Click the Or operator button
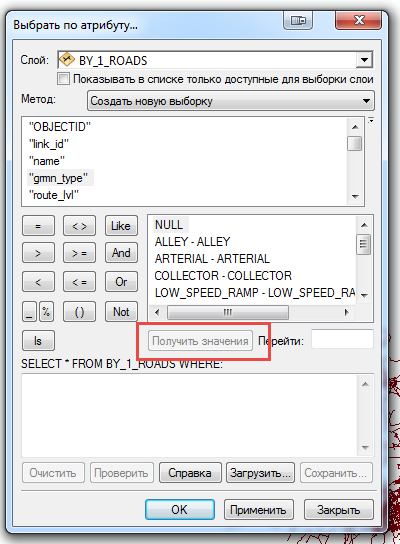 [121, 282]
